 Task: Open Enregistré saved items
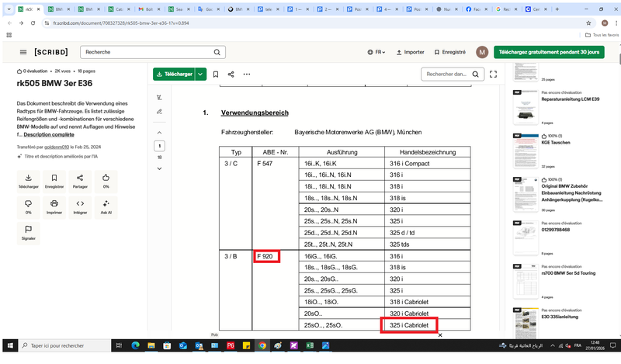450,52
